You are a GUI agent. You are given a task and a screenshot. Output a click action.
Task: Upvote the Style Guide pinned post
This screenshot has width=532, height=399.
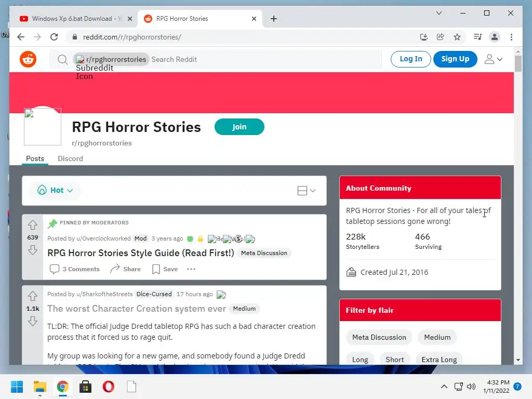33,224
